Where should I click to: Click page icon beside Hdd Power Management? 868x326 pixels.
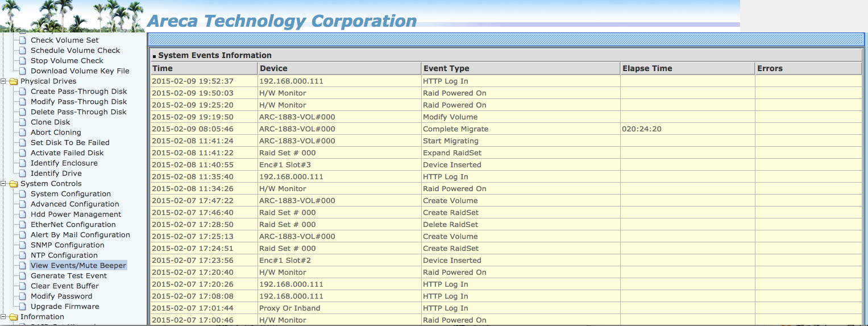(x=23, y=214)
